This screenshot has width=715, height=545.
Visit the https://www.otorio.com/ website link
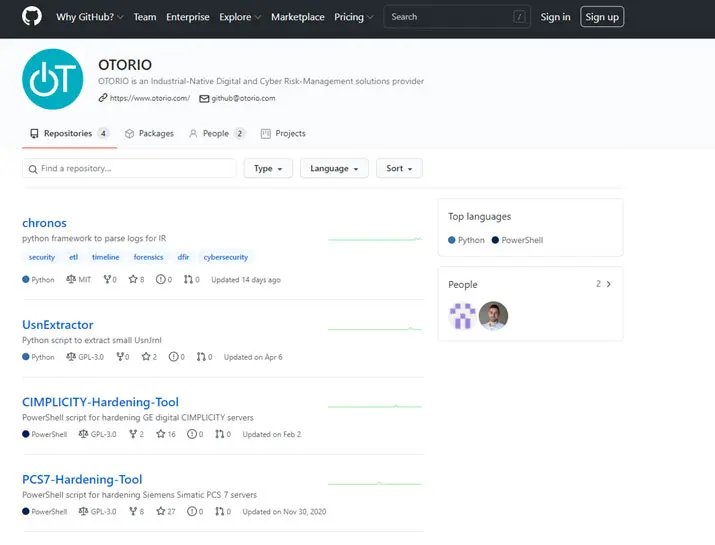[x=150, y=98]
